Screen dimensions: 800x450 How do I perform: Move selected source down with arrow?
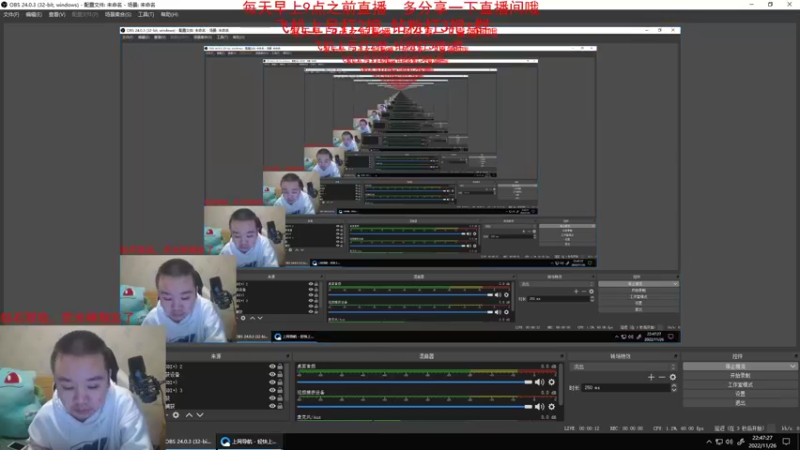(x=200, y=415)
